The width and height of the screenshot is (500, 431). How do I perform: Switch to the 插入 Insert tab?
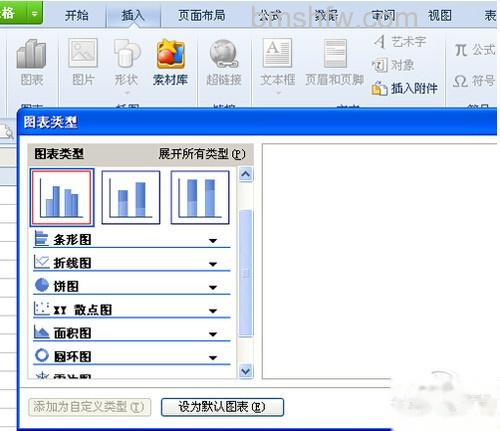133,15
